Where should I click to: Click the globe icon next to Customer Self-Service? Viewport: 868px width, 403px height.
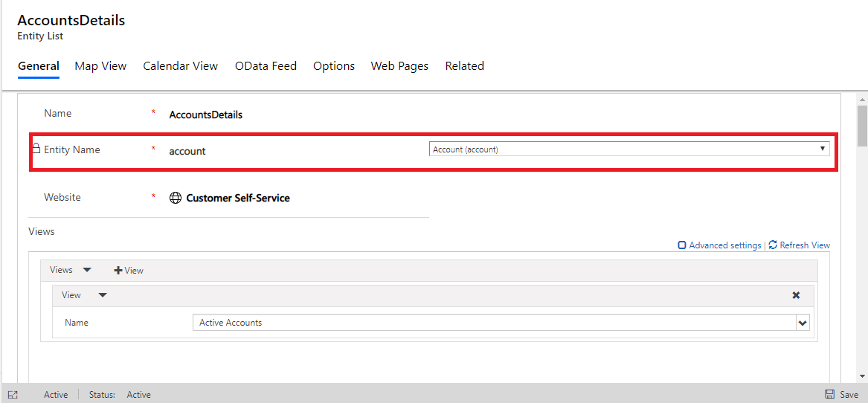pos(176,198)
